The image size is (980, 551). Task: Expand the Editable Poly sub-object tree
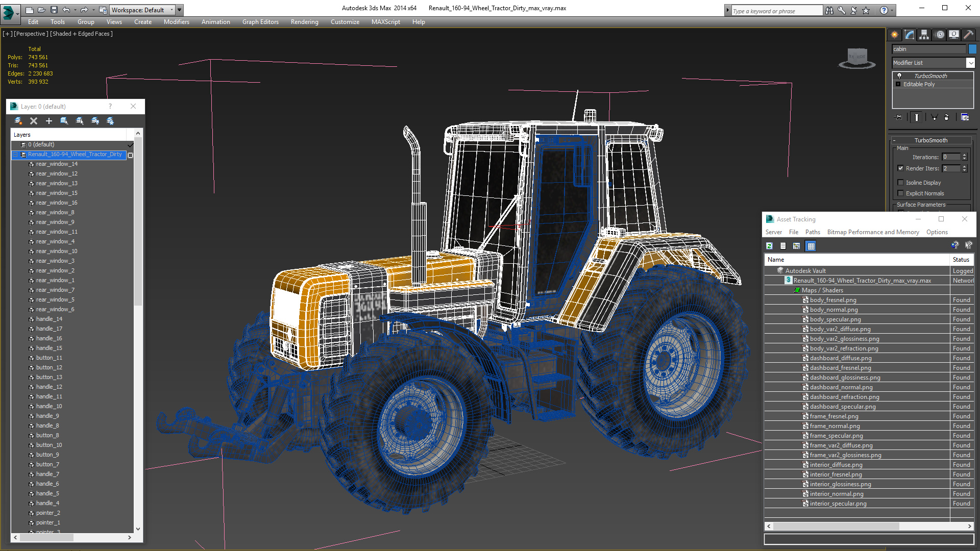tap(898, 84)
